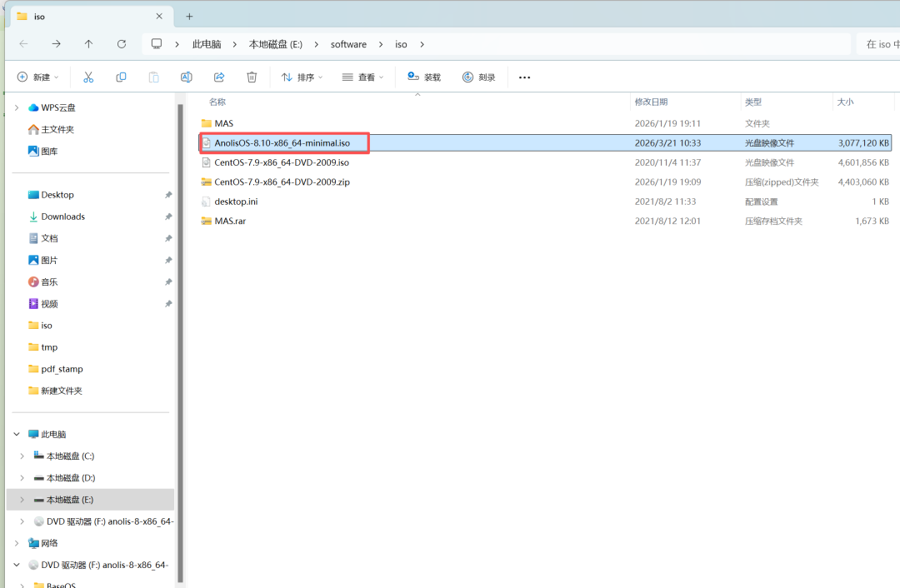This screenshot has width=900, height=588.
Task: Click 此电脑 in the address breadcrumb
Action: pos(207,44)
